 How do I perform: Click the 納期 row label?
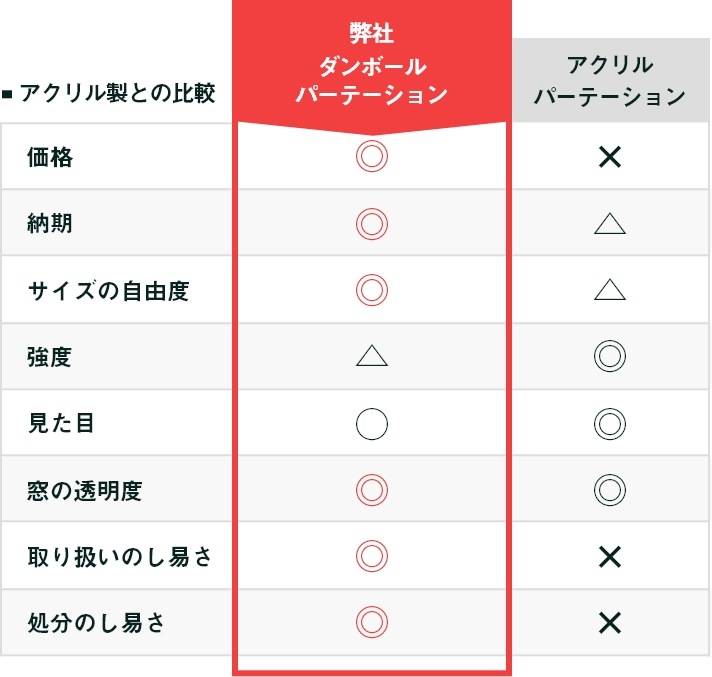(x=50, y=224)
